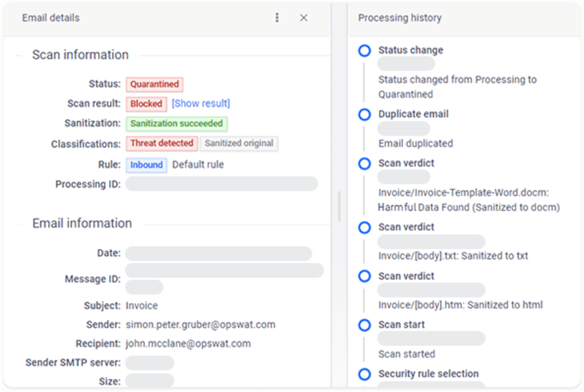This screenshot has width=584, height=392.
Task: Click the Threat detected classification tag
Action: pos(162,143)
